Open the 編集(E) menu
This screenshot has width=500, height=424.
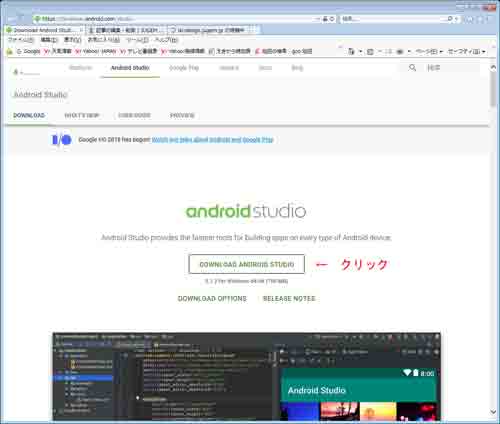click(x=49, y=40)
